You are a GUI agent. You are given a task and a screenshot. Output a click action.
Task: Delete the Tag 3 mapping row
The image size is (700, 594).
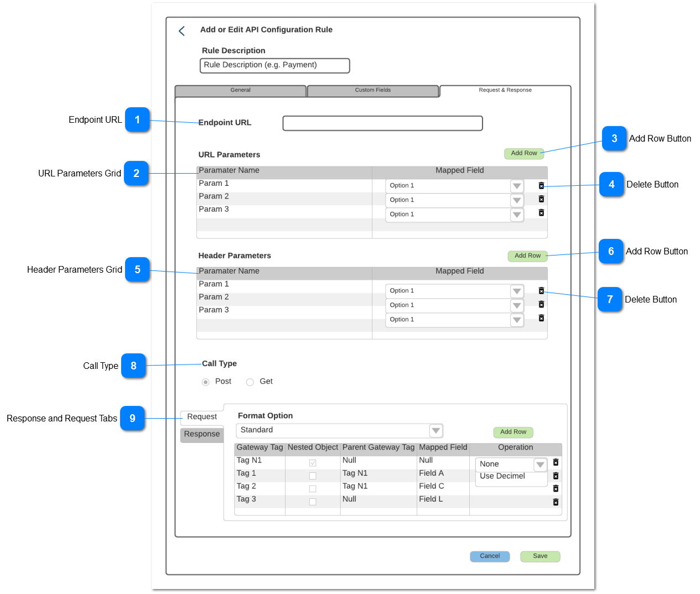coord(556,502)
